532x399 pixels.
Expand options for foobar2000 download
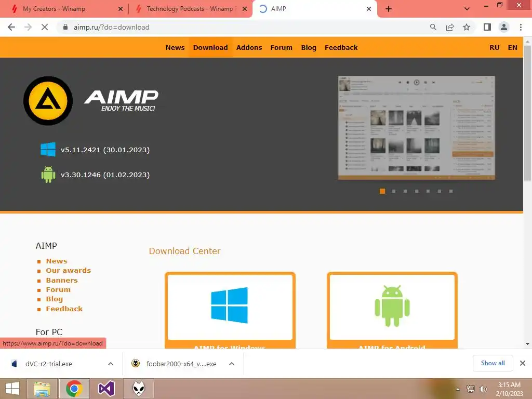click(232, 364)
